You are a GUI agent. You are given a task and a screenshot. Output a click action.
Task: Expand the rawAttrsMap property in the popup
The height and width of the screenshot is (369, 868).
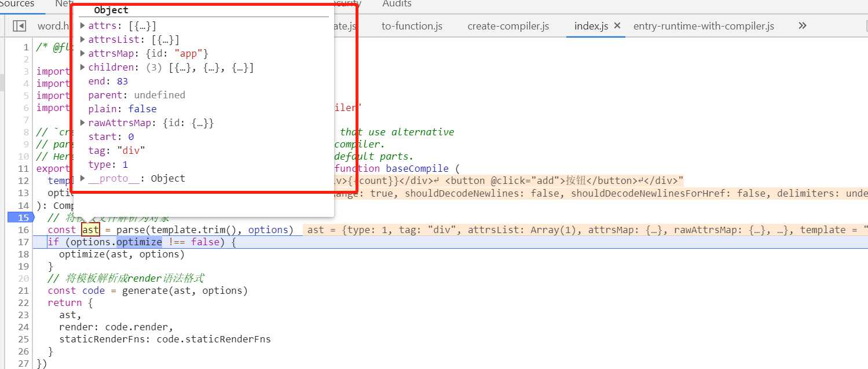tap(83, 123)
